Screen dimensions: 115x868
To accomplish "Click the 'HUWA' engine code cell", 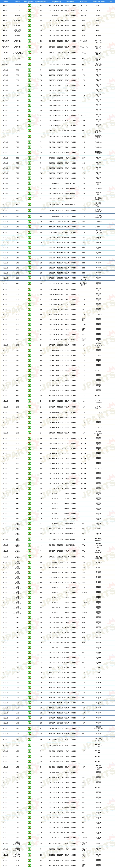I will click(98, 35).
